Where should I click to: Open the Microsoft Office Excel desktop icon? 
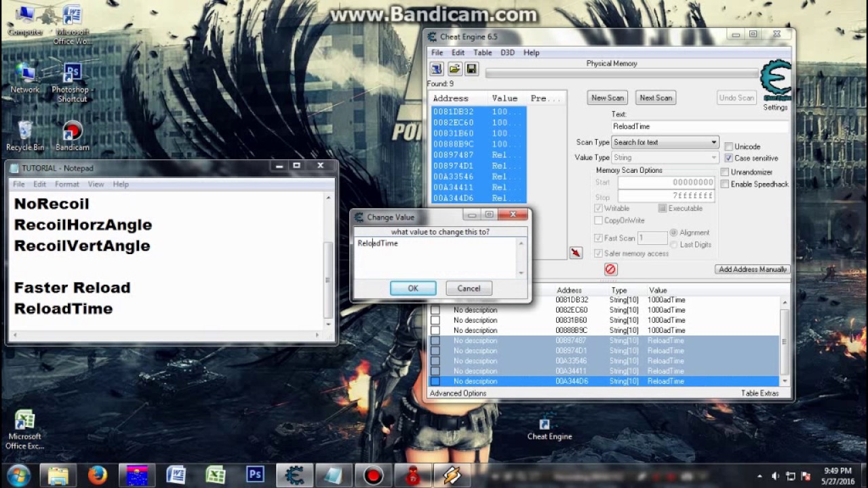(25, 430)
